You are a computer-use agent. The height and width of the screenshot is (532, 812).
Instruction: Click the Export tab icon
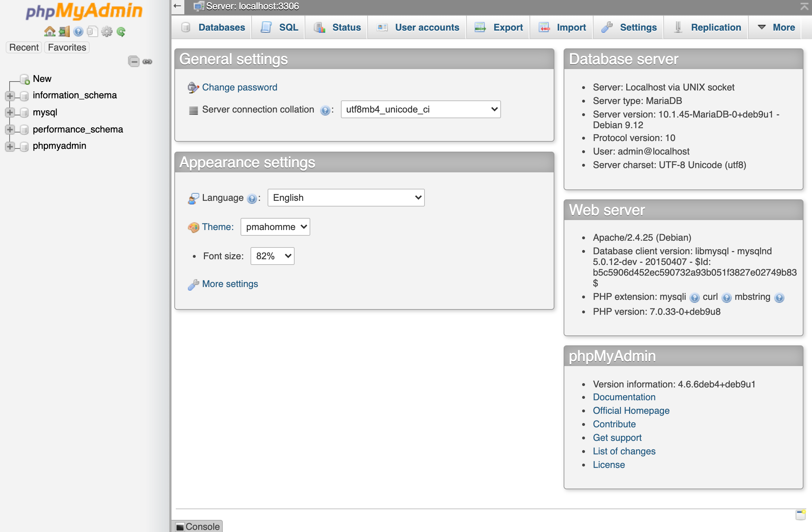pos(480,27)
